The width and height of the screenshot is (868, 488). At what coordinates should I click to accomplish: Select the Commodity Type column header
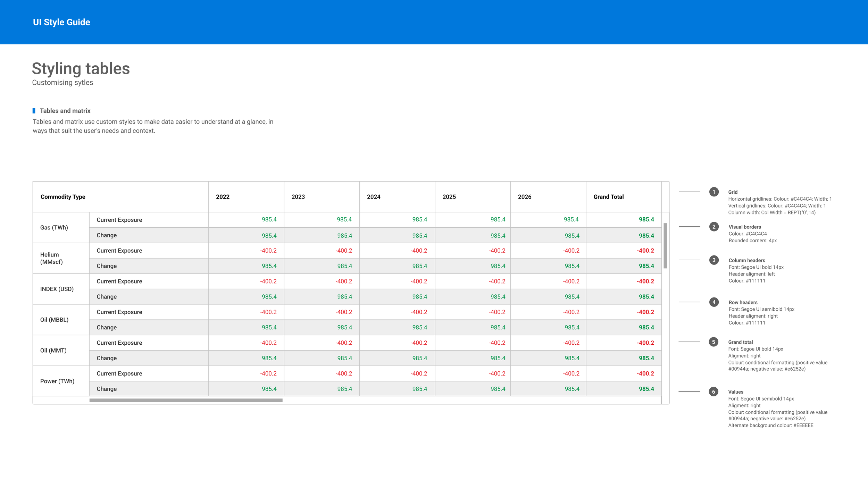(x=63, y=197)
